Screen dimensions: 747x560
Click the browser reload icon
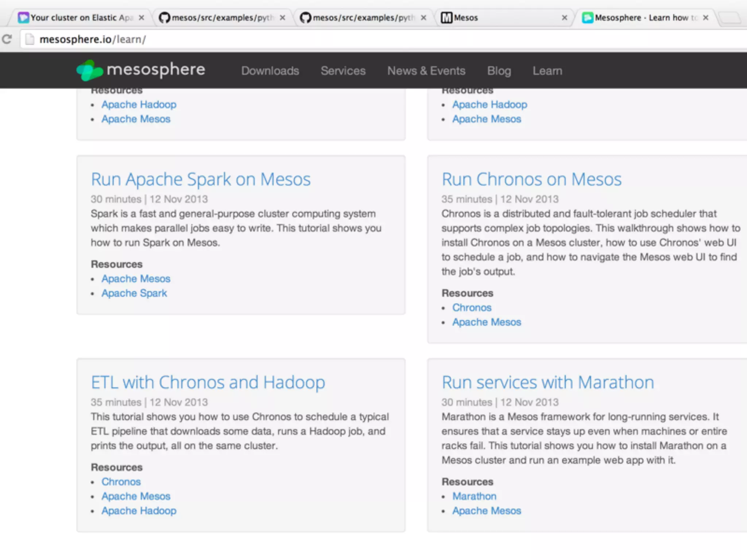pyautogui.click(x=7, y=39)
